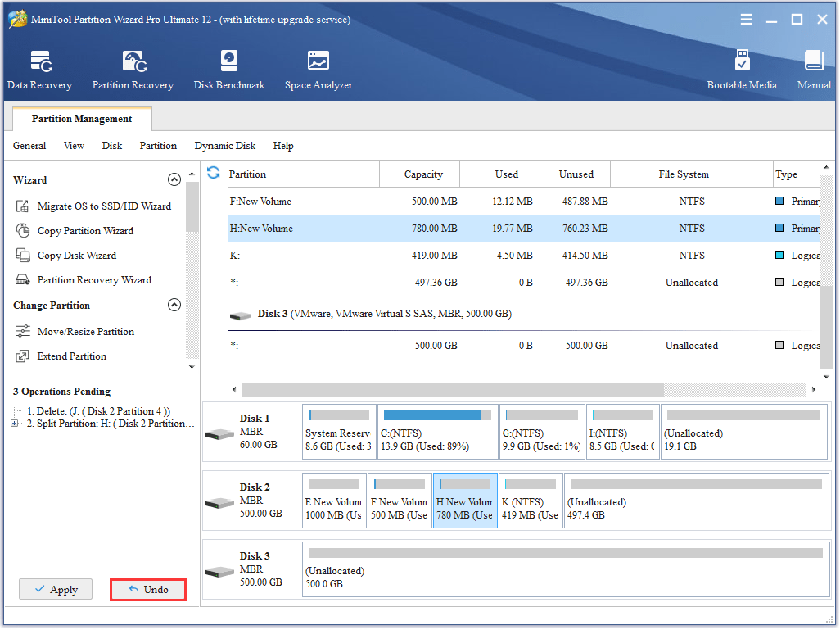Open the hamburger menu at top right
Screen dimensions: 840x630
(x=746, y=19)
